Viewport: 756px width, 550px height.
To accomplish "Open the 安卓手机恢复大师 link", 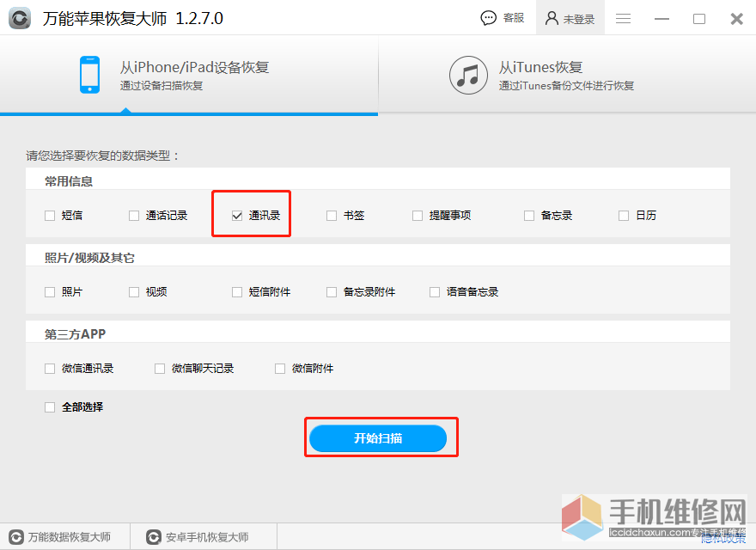I will pos(207,537).
